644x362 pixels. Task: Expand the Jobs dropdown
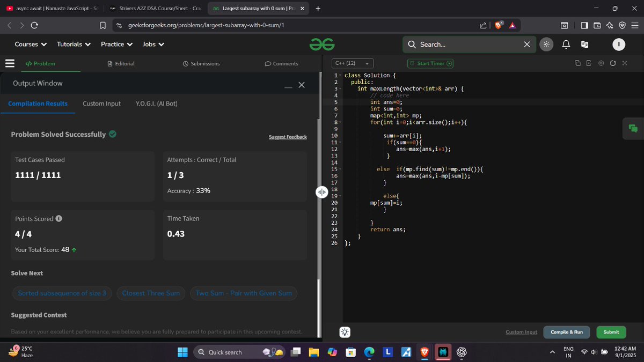(x=153, y=45)
